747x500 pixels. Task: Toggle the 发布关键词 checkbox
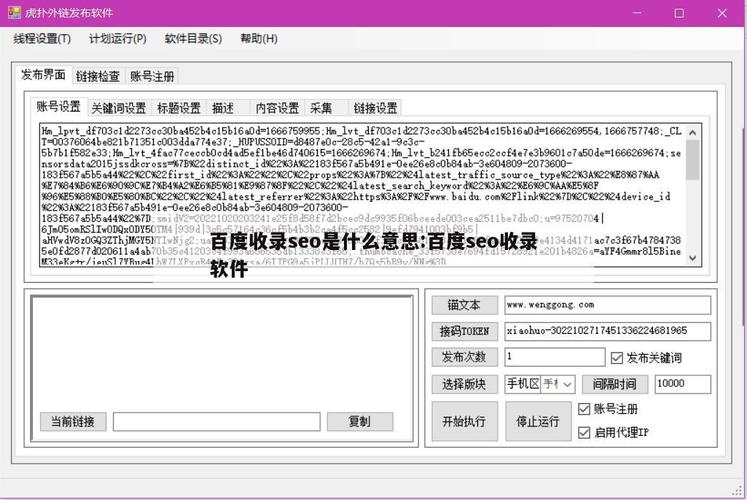point(616,358)
